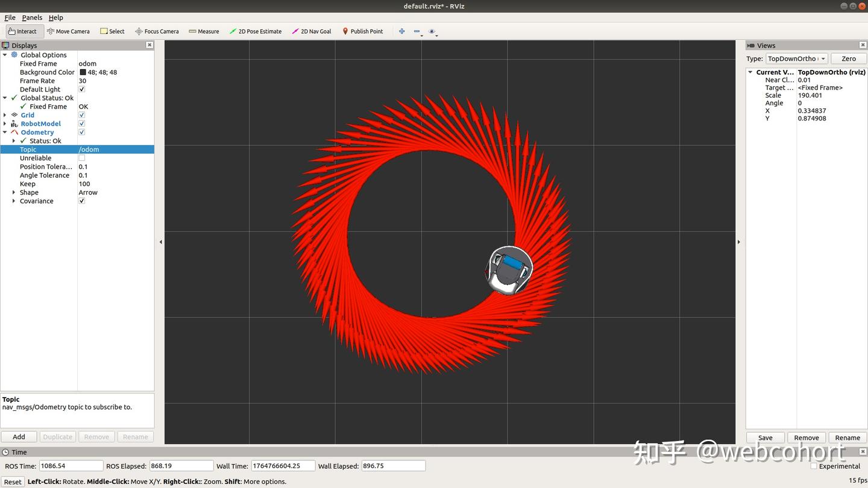Activate the Publish Point tool

(x=362, y=31)
